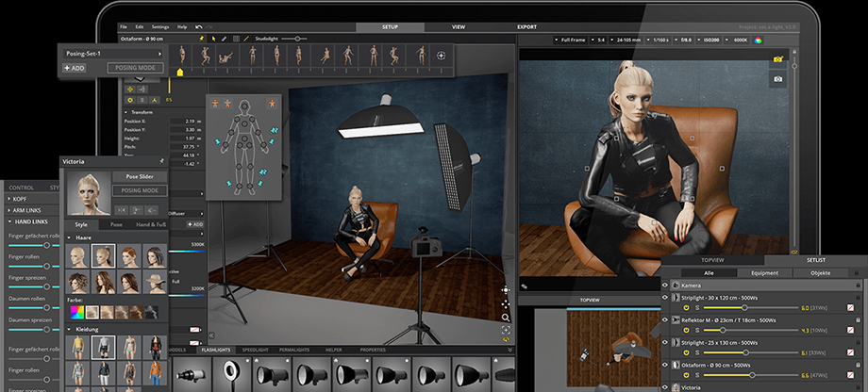
Task: Click the Pose Slider button
Action: click(140, 176)
